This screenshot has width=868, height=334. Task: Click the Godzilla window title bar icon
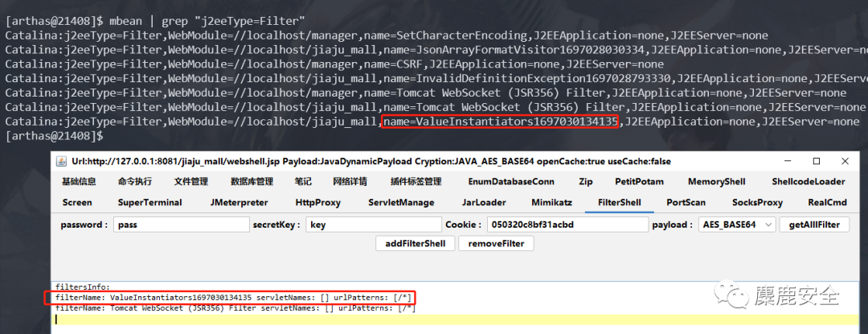coord(61,161)
